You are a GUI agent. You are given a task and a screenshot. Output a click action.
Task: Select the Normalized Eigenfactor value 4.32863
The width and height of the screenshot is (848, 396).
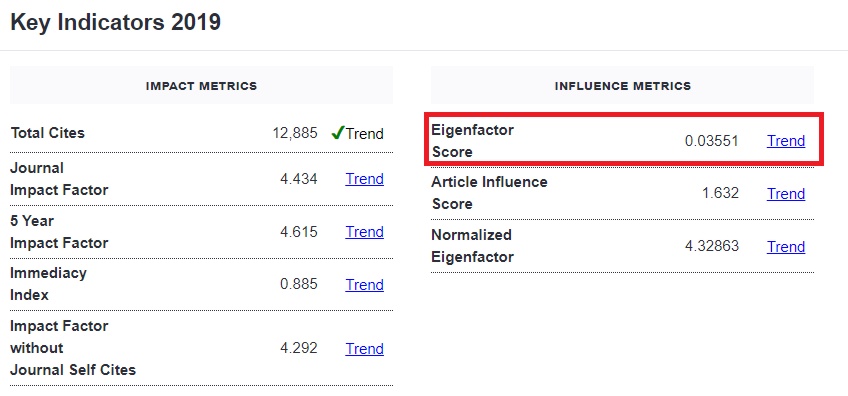[x=712, y=247]
